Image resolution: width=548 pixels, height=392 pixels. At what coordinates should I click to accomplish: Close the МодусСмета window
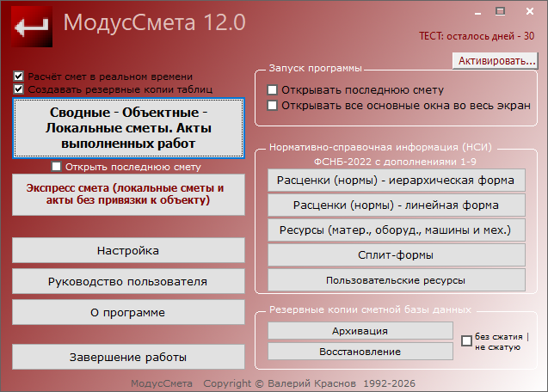[530, 11]
